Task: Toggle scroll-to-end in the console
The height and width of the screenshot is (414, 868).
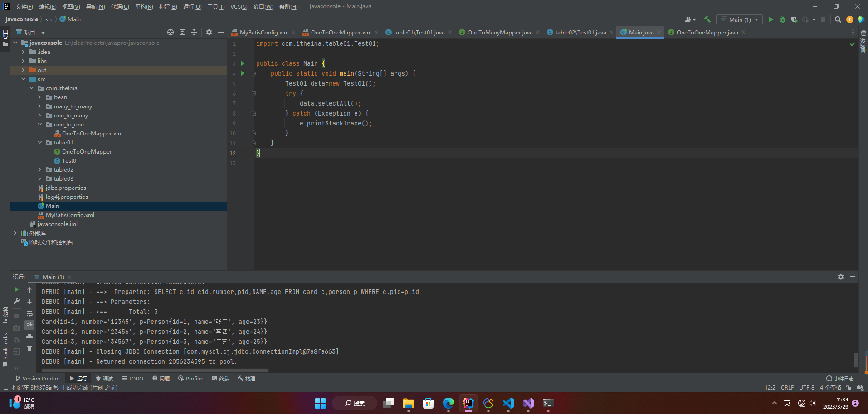Action: [x=29, y=325]
